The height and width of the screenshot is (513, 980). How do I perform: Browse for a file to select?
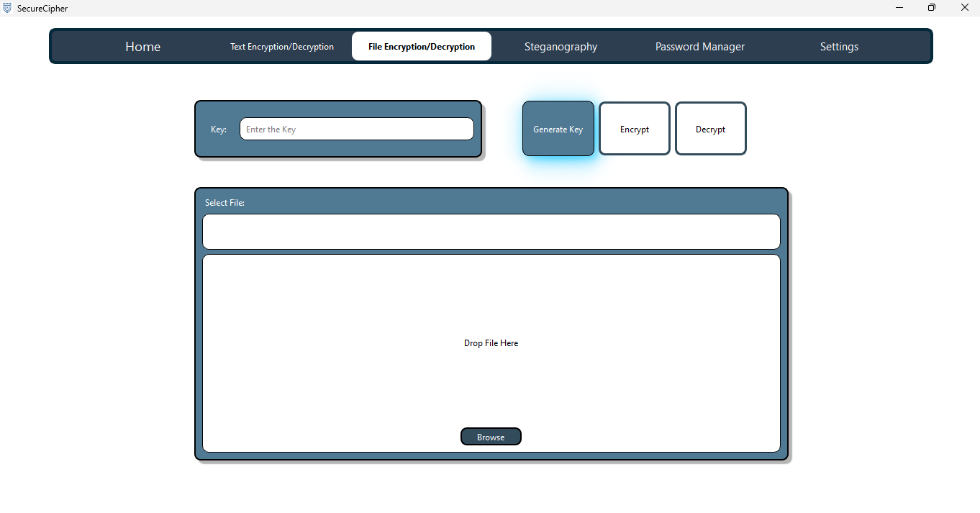point(491,437)
